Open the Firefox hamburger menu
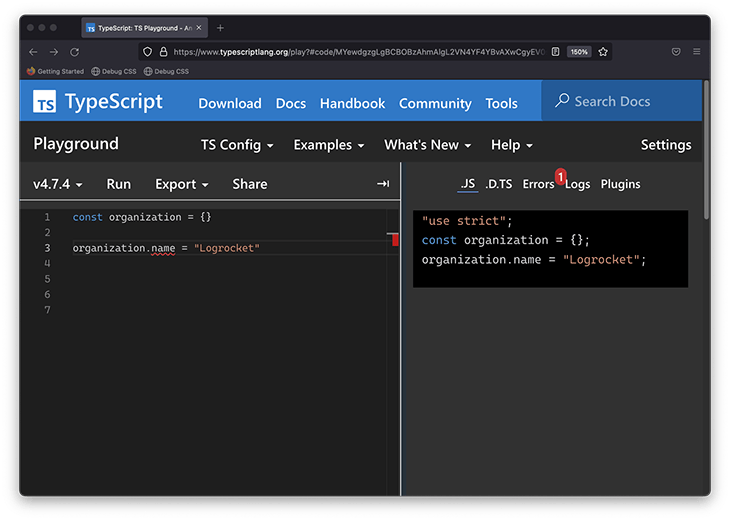This screenshot has width=730, height=520. coord(696,52)
